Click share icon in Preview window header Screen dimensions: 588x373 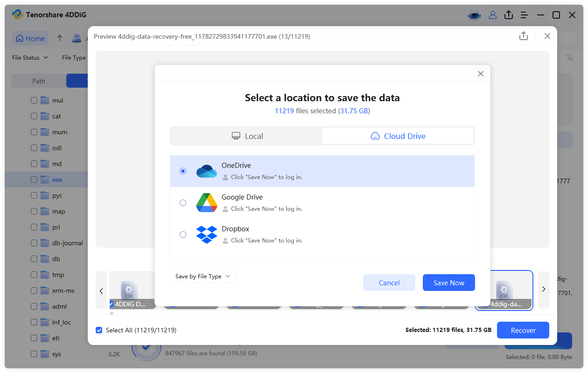pyautogui.click(x=524, y=36)
